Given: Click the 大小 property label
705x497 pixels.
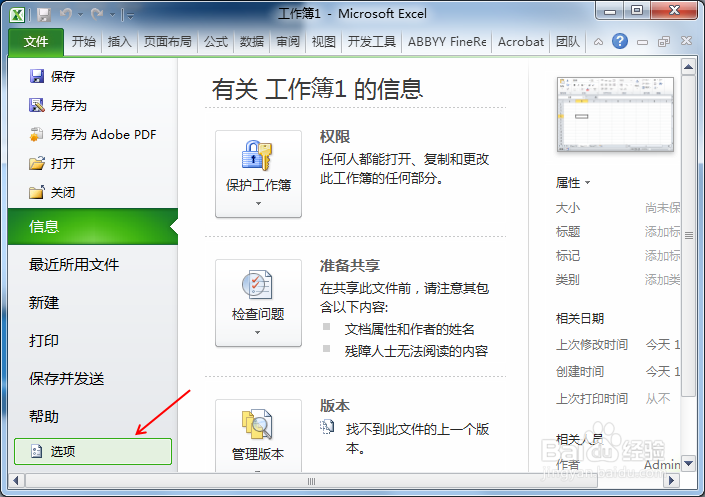Looking at the screenshot, I should pyautogui.click(x=568, y=208).
